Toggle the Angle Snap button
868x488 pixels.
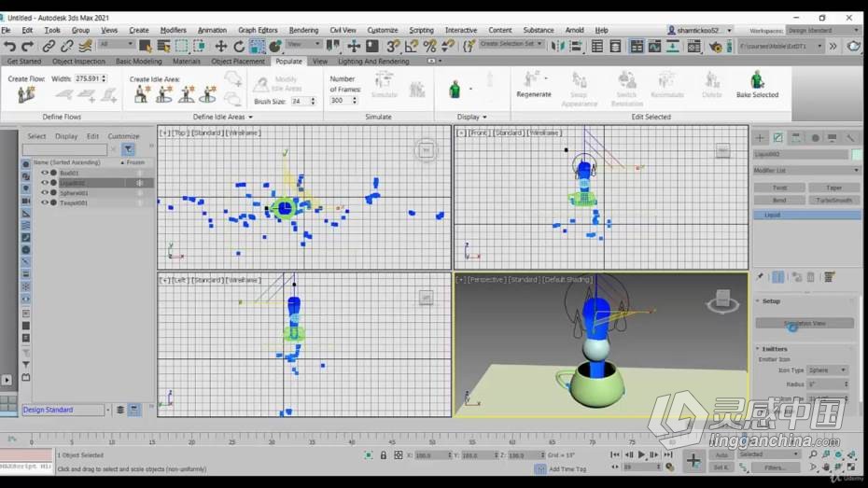pyautogui.click(x=411, y=46)
